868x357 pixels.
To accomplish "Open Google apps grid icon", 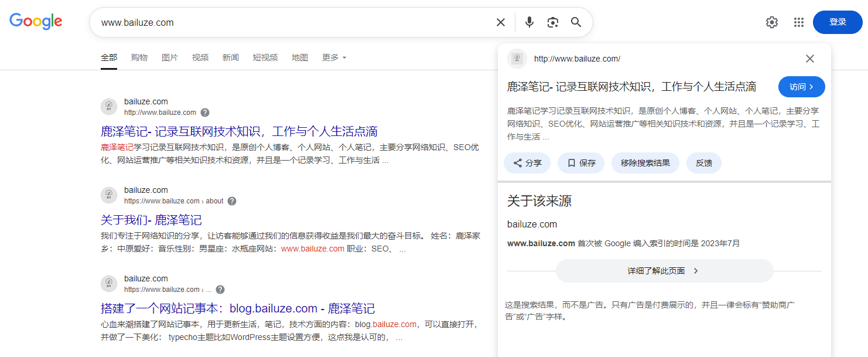I will pyautogui.click(x=799, y=22).
